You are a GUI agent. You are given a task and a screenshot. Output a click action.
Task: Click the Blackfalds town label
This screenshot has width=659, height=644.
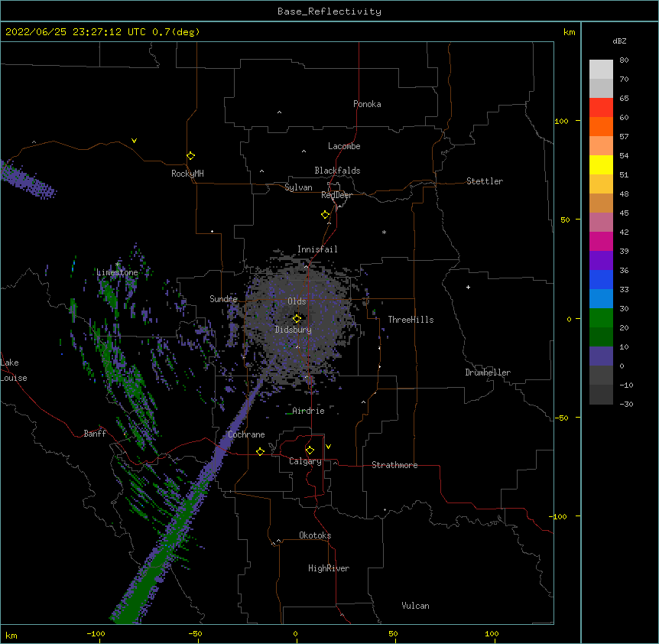[337, 171]
